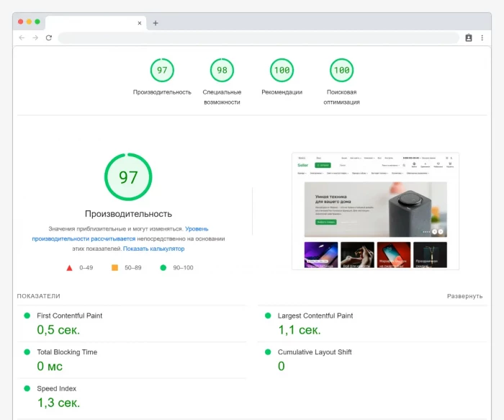Image resolution: width=504 pixels, height=420 pixels.
Task: Click the browser back arrow
Action: [22, 37]
